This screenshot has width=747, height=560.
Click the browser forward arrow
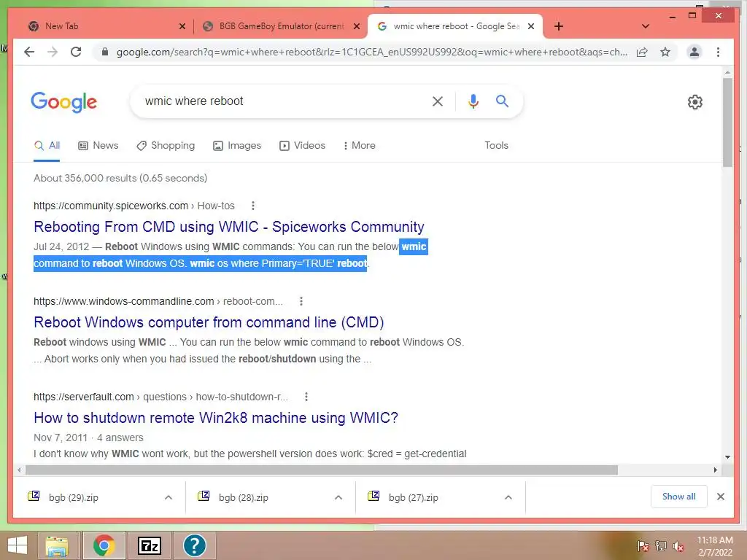pos(53,52)
